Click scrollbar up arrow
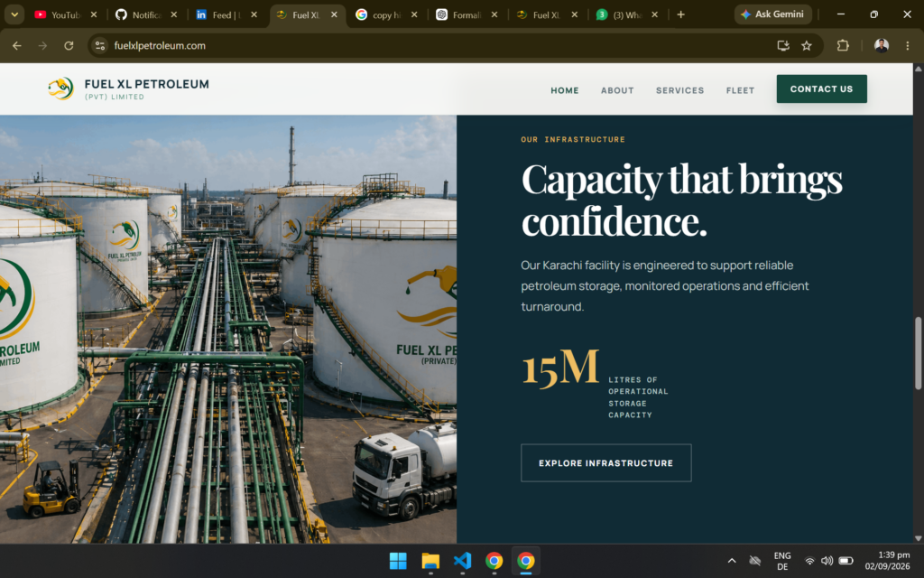Image resolution: width=924 pixels, height=578 pixels. [918, 69]
